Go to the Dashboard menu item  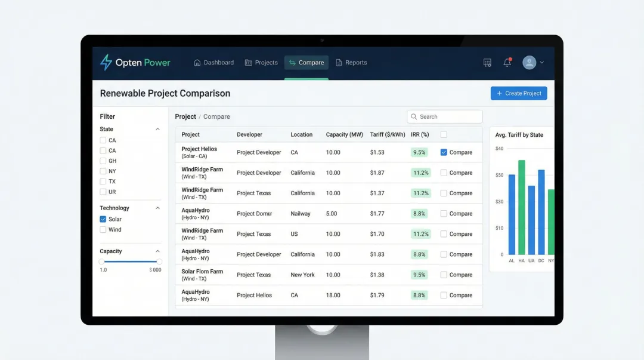click(x=213, y=62)
